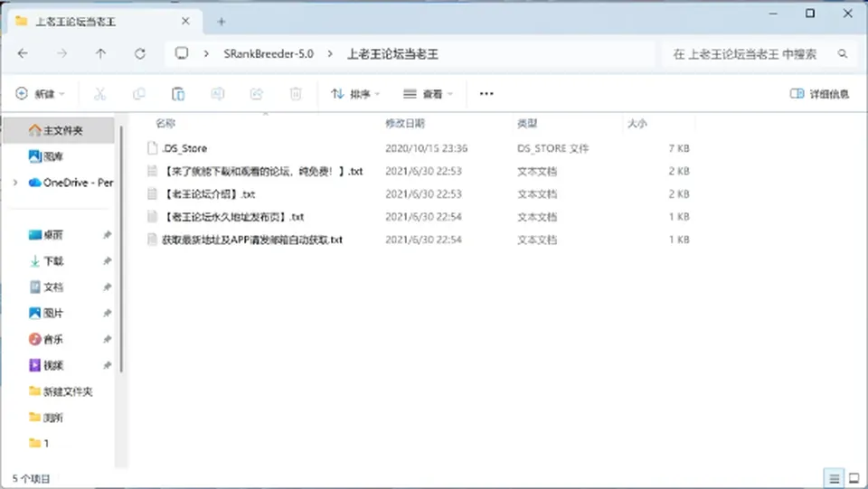Screen dimensions: 868x489
Task: Click the Copy icon in toolbar
Action: click(x=139, y=94)
